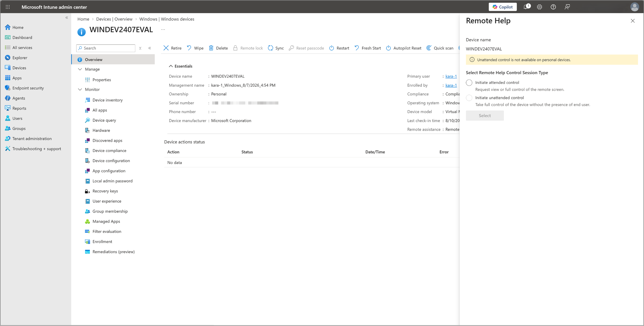This screenshot has height=326, width=644.
Task: Open User experience
Action: click(x=107, y=201)
